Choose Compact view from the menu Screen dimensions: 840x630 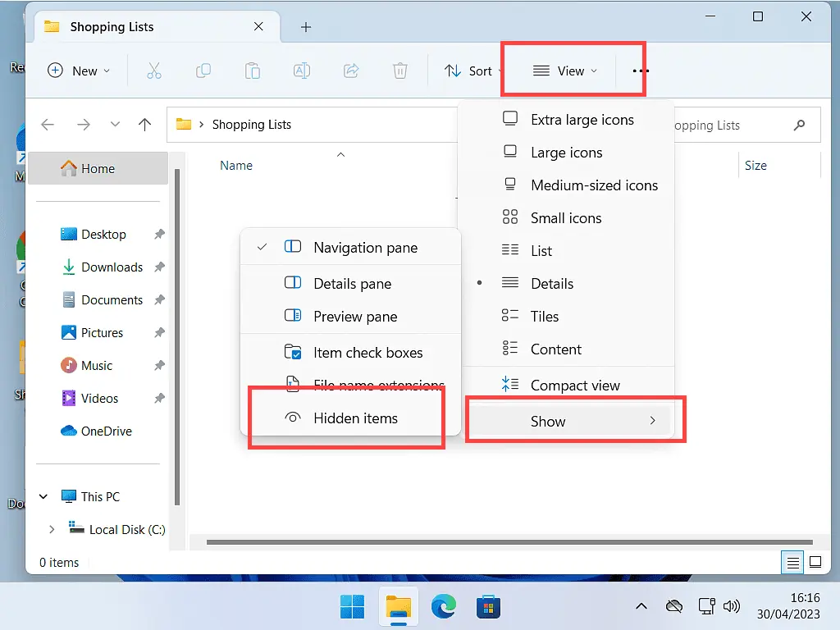tap(576, 384)
